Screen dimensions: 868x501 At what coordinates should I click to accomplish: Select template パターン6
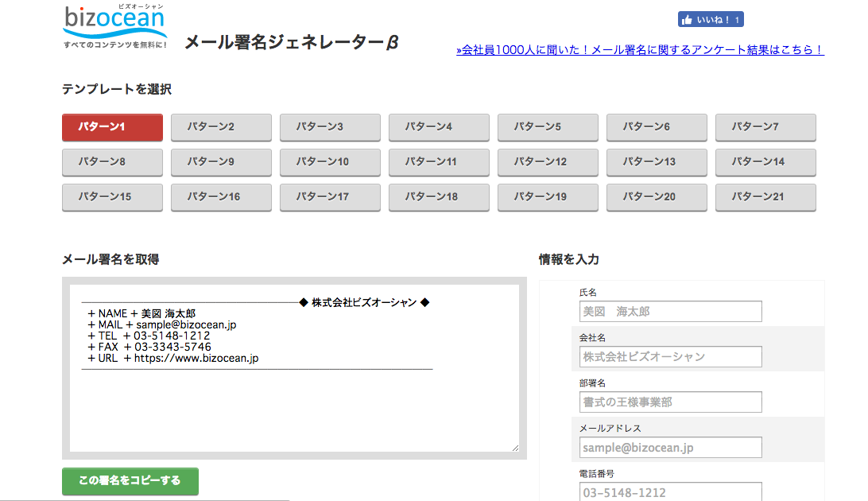(x=657, y=126)
